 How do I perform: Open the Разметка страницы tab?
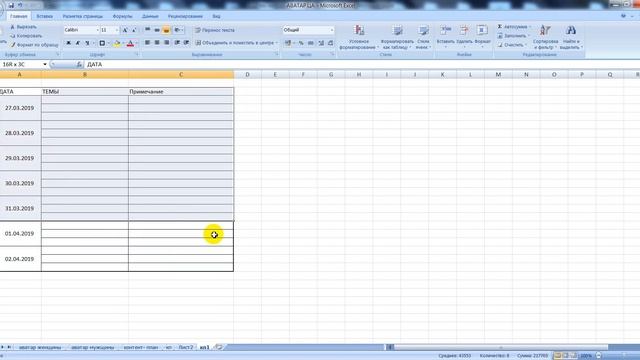[83, 16]
